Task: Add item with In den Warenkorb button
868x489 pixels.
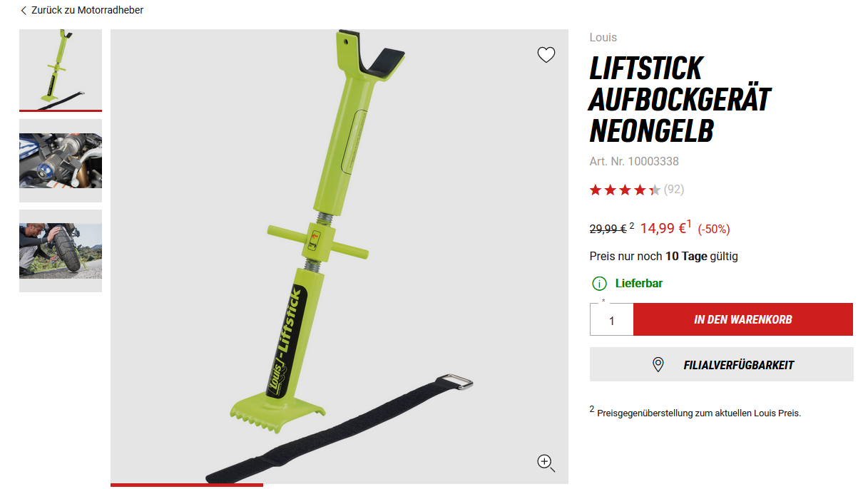Action: click(743, 319)
